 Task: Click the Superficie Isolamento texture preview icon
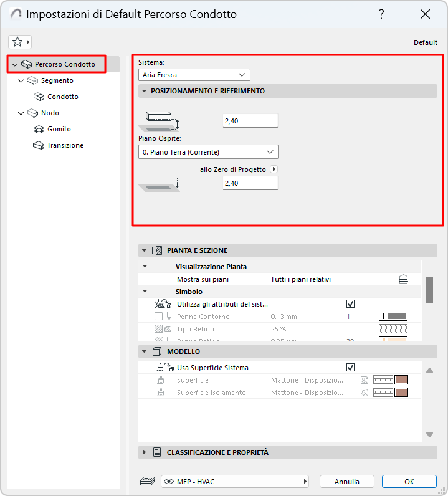(365, 393)
